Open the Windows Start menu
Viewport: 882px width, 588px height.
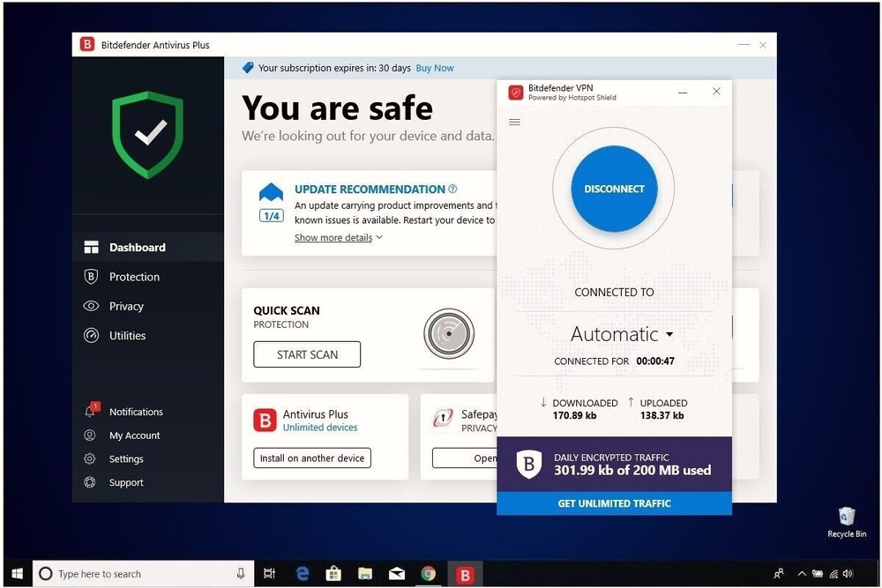(16, 574)
